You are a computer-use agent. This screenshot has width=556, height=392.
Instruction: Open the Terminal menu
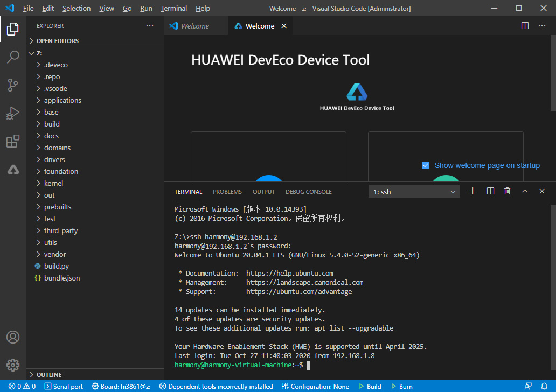pyautogui.click(x=173, y=9)
